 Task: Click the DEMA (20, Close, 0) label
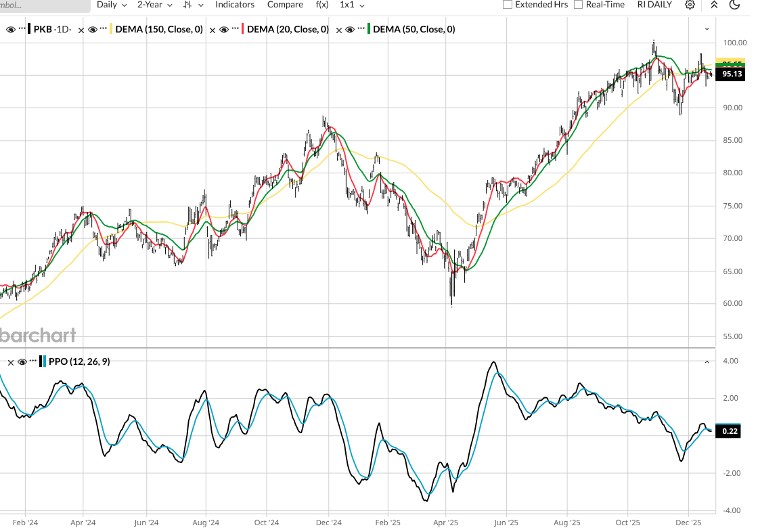[x=288, y=30]
